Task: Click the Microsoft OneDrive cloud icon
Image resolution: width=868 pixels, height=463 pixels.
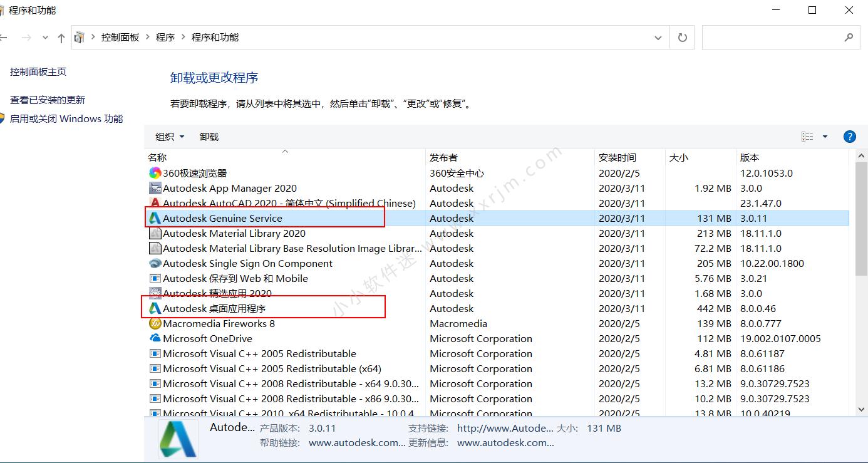Action: (155, 338)
